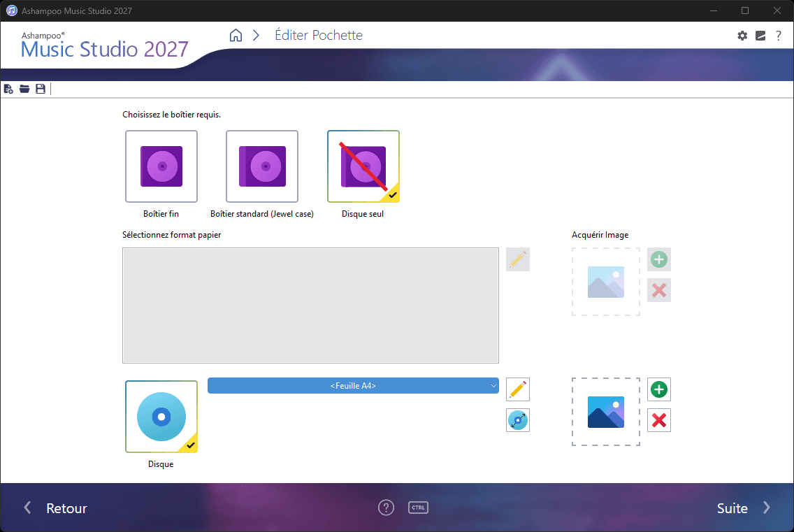Save project with the floppy disk icon

click(41, 89)
